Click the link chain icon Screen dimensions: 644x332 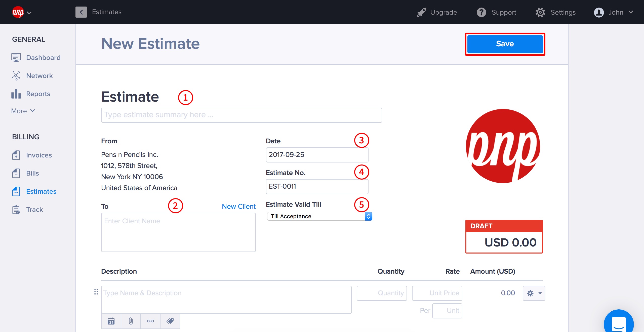(x=150, y=321)
